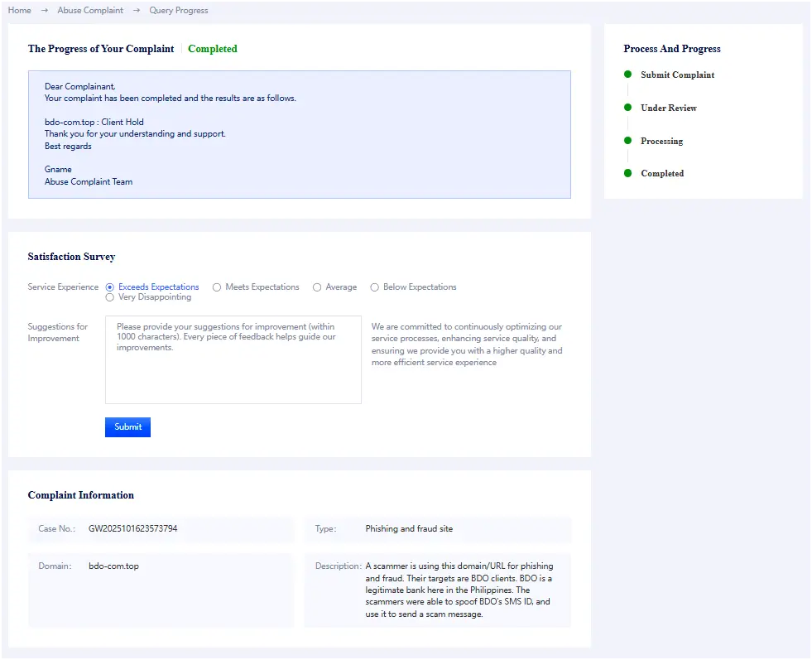Open the Abuse Complaint breadcrumb
This screenshot has width=812, height=660.
90,11
